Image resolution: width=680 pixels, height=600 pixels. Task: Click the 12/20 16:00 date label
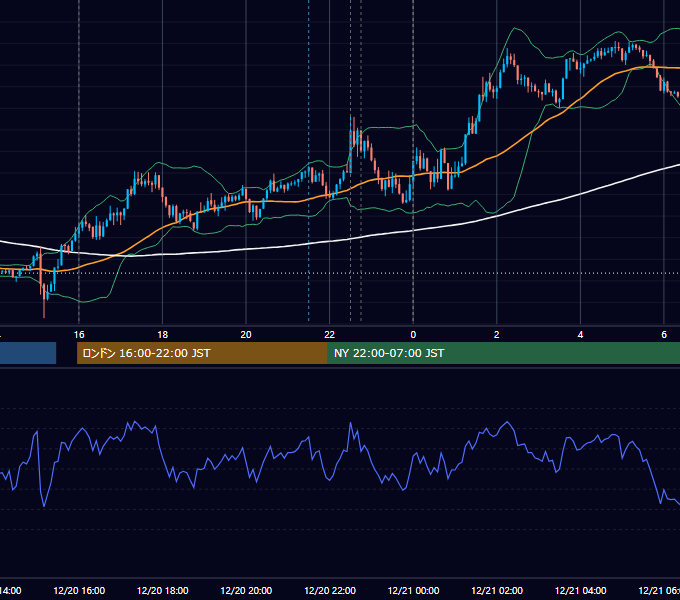point(79,590)
